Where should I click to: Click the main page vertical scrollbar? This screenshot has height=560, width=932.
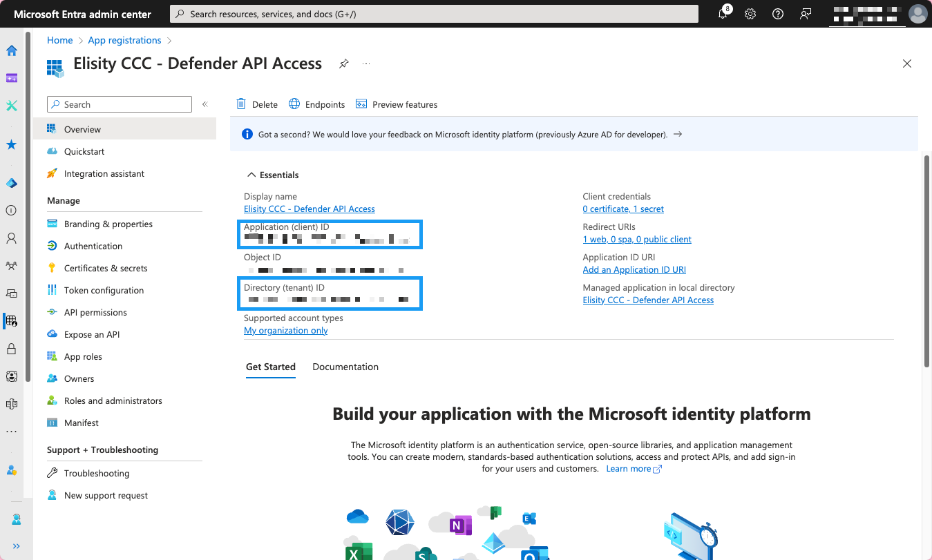(x=927, y=262)
